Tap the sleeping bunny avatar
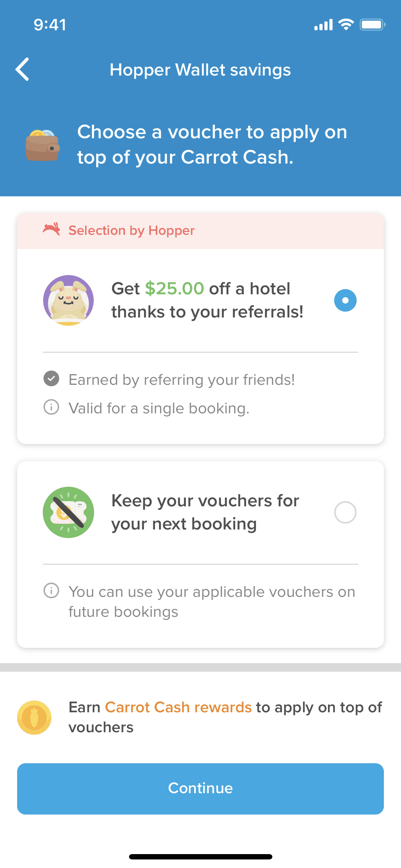Viewport: 401px width, 868px height. click(x=68, y=300)
